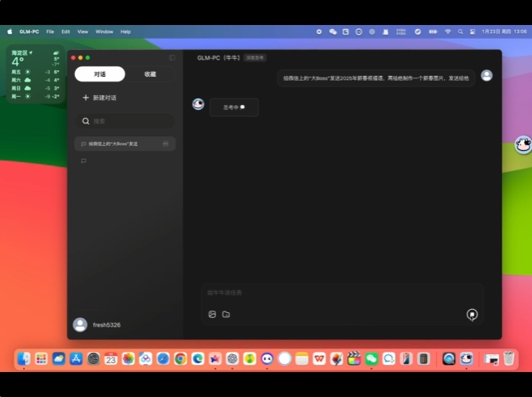Image resolution: width=532 pixels, height=397 pixels.
Task: Click the sent message bubble about 大Boss
Action: pos(376,78)
